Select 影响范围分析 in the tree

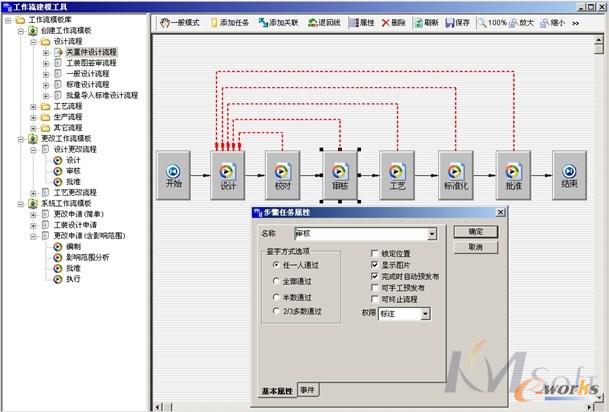tap(88, 256)
